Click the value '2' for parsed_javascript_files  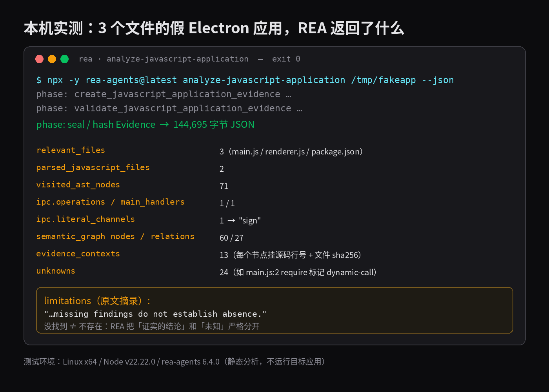tap(222, 169)
